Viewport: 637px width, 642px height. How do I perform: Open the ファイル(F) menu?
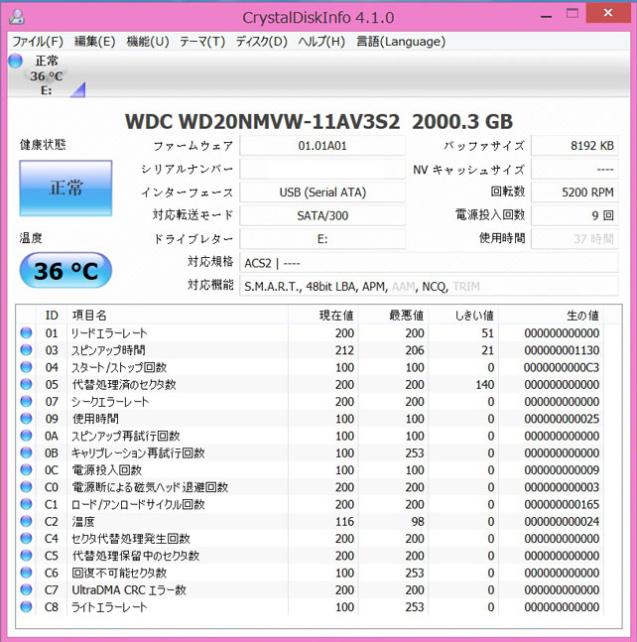coord(37,41)
